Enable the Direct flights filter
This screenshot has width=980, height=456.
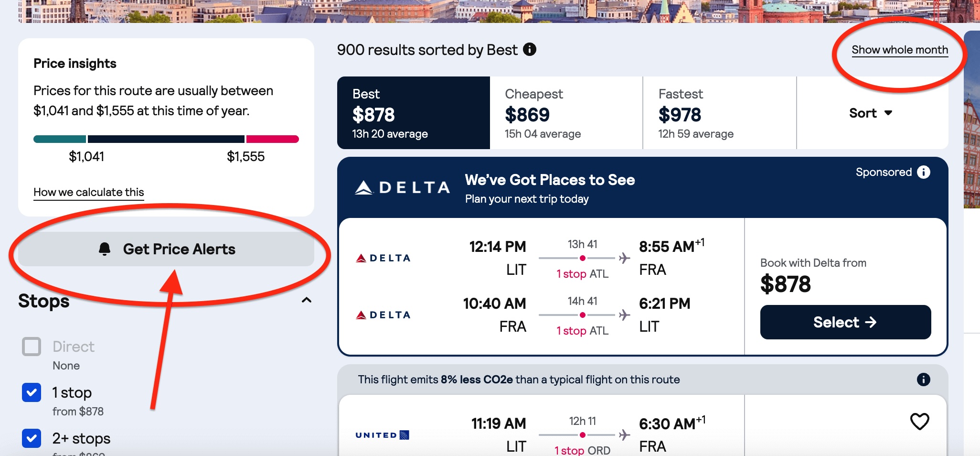tap(32, 346)
